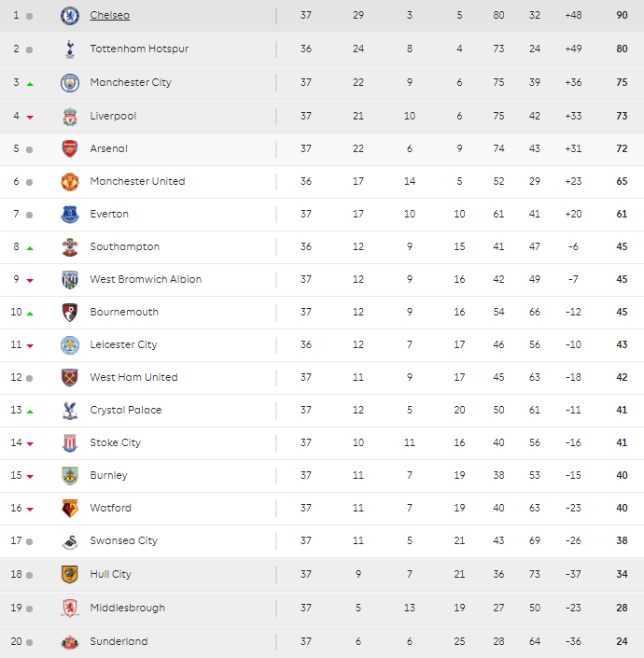Click Manchester City's green up arrow
Image resolution: width=644 pixels, height=658 pixels.
pyautogui.click(x=30, y=84)
